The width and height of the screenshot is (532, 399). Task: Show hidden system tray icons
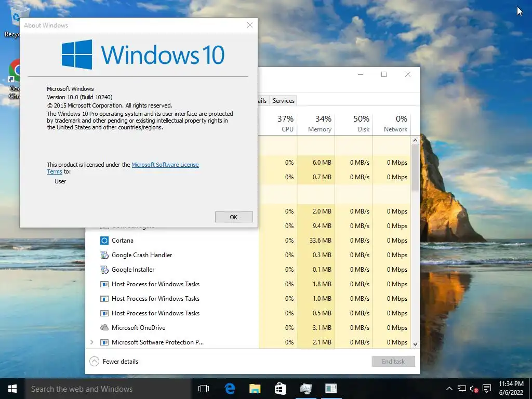tap(449, 389)
